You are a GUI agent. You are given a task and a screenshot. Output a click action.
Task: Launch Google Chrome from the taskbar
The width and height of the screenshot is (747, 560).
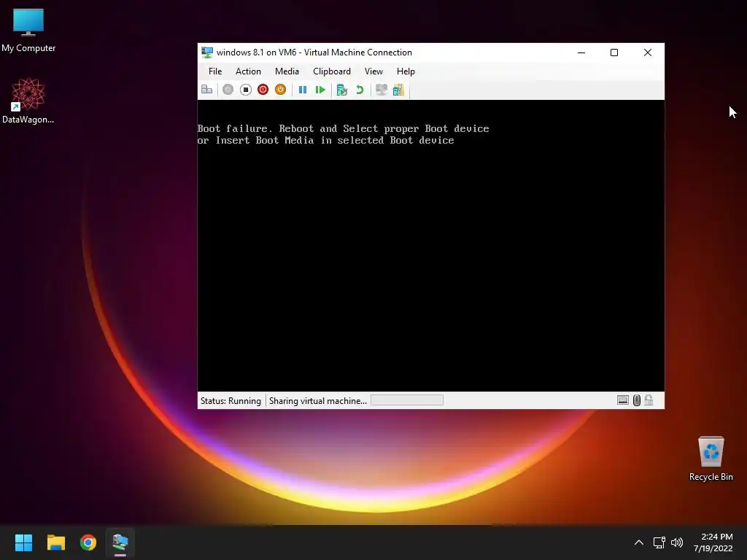(x=88, y=542)
